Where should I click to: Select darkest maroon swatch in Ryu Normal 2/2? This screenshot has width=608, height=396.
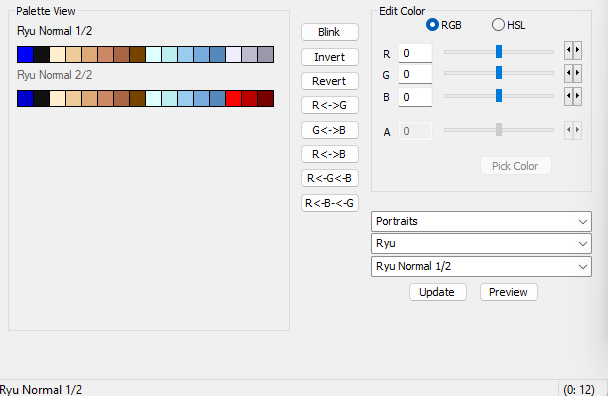click(266, 99)
